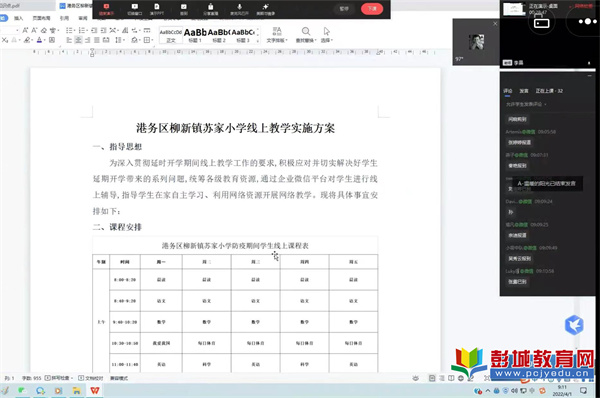This screenshot has width=600, height=398.
Task: Open the highlight color picker
Action: coord(28,40)
